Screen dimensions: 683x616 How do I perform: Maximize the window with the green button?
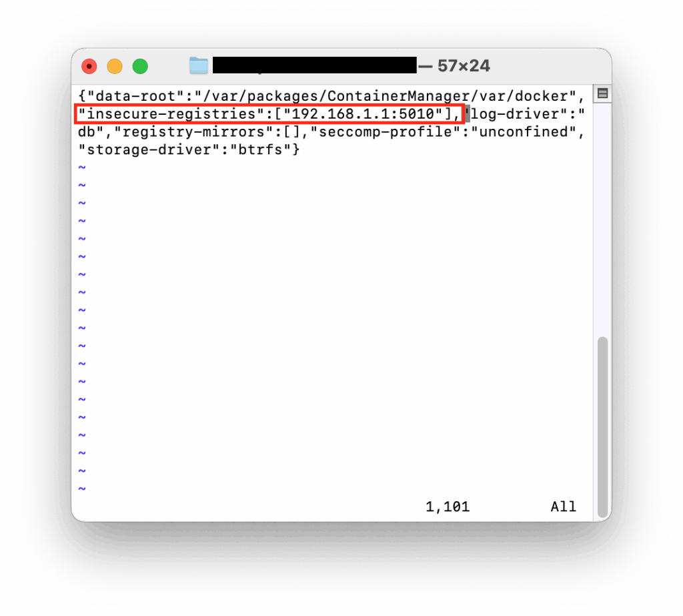tap(140, 66)
